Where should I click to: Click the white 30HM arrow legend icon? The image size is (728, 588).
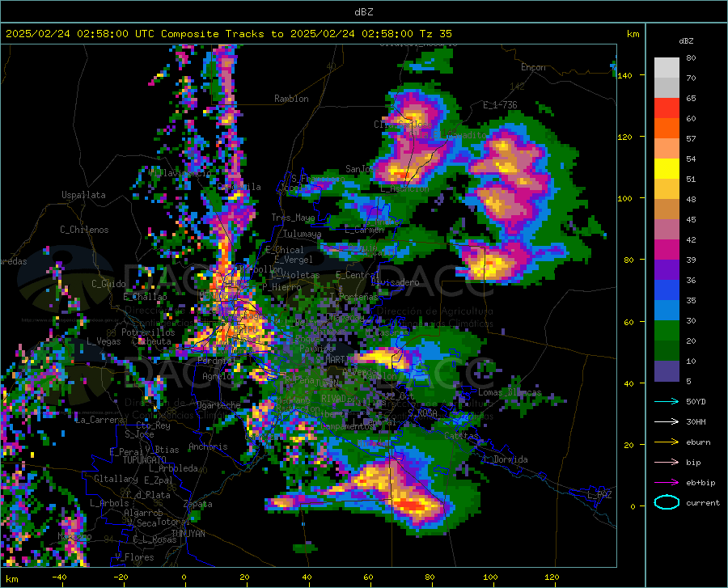click(667, 422)
